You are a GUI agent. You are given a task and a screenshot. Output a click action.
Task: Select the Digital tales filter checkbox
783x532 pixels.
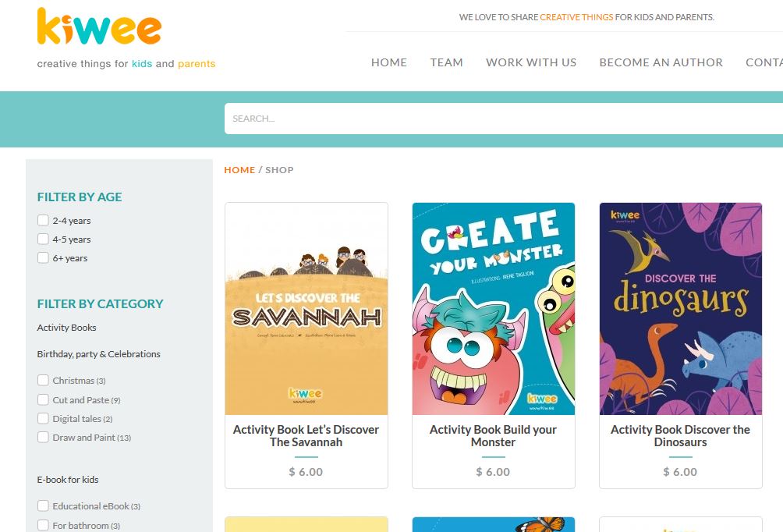point(43,419)
